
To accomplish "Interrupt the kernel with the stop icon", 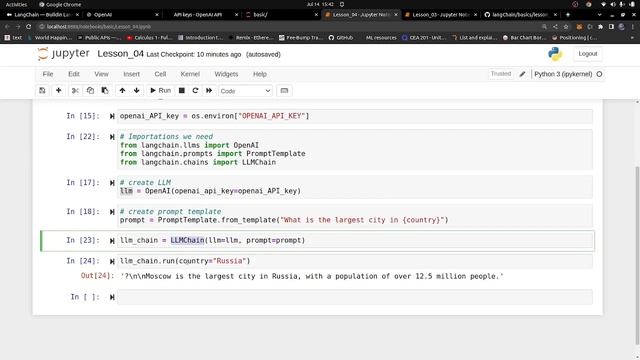I will pyautogui.click(x=182, y=91).
